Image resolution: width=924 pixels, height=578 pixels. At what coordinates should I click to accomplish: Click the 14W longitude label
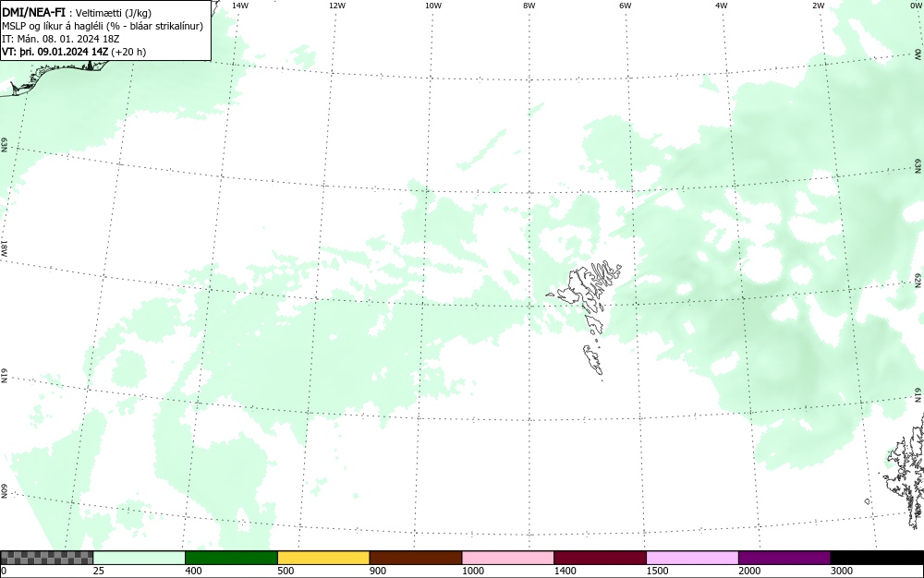(x=240, y=6)
